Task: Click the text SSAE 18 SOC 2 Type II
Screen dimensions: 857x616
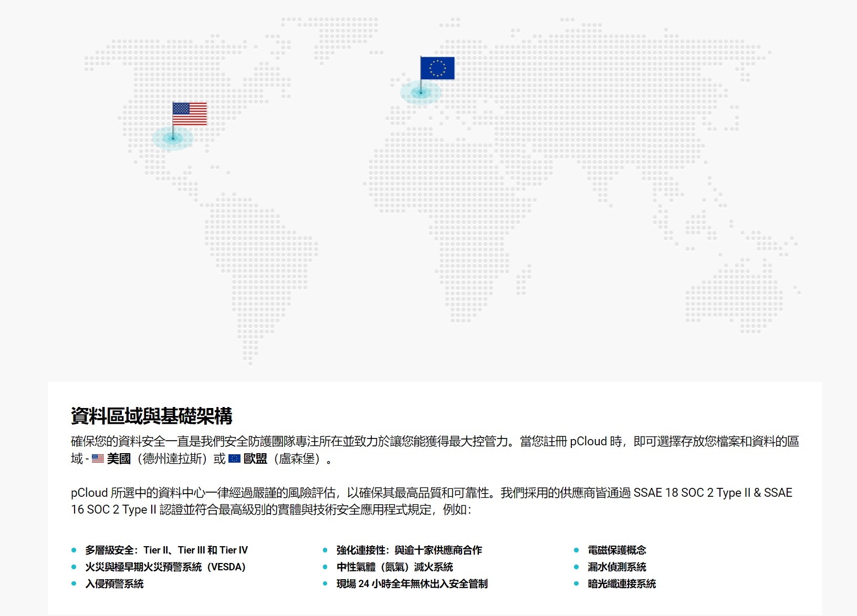Action: pos(692,493)
